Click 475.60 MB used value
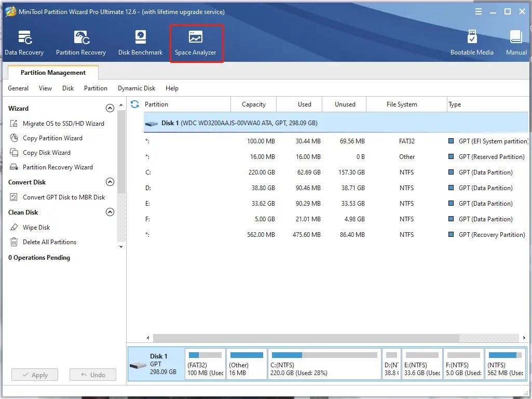Screen dimensions: 532x399 pyautogui.click(x=306, y=235)
